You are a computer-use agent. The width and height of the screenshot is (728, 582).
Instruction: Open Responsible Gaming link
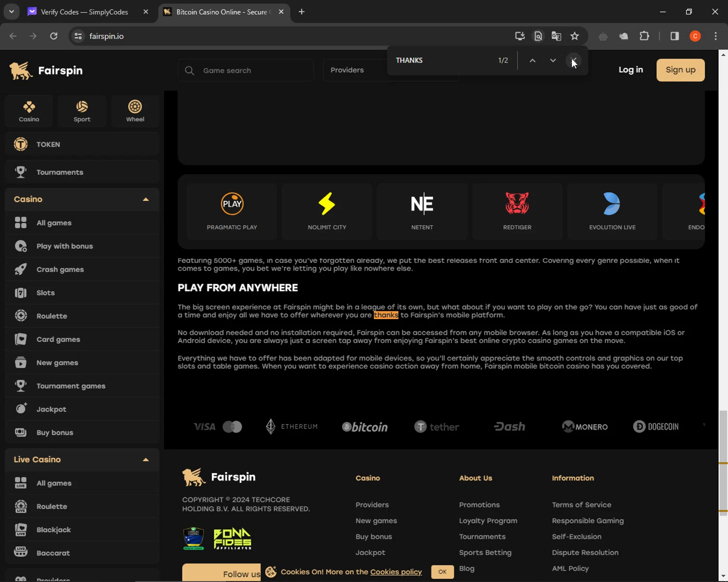(x=588, y=521)
